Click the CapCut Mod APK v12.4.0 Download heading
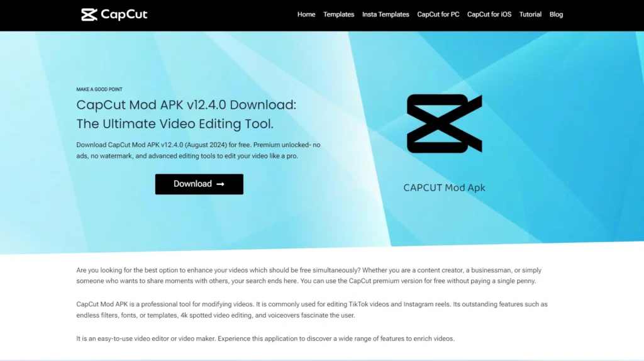The image size is (644, 361). coord(186,114)
